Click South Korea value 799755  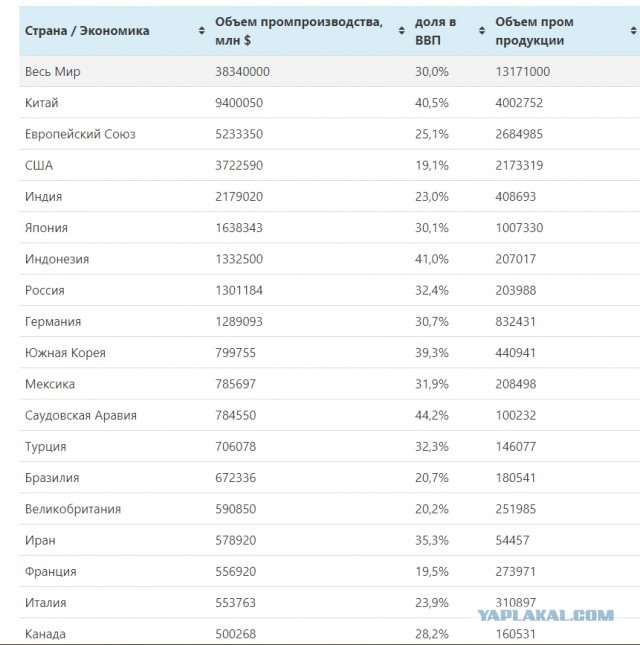(x=236, y=353)
